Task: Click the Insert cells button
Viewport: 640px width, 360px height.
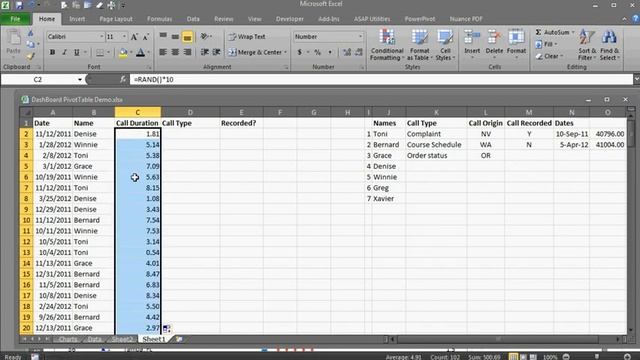Action: point(472,44)
